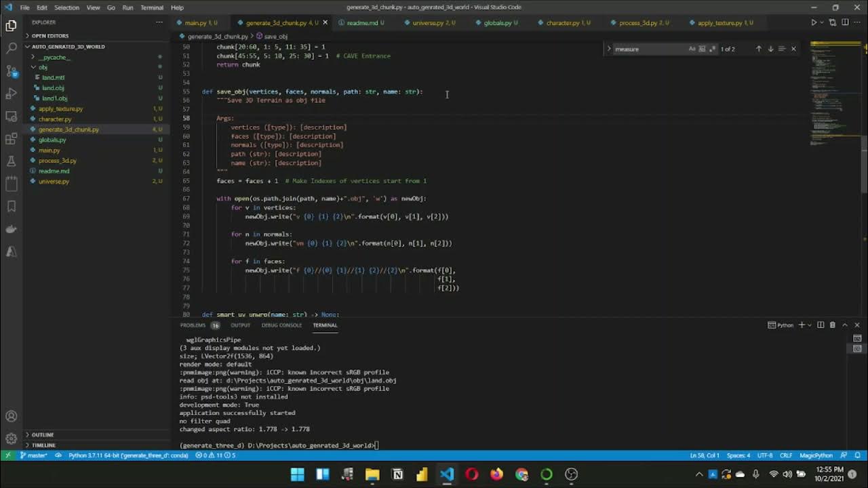This screenshot has width=868, height=488.
Task: Open the Source Control view
Action: pyautogui.click(x=11, y=71)
